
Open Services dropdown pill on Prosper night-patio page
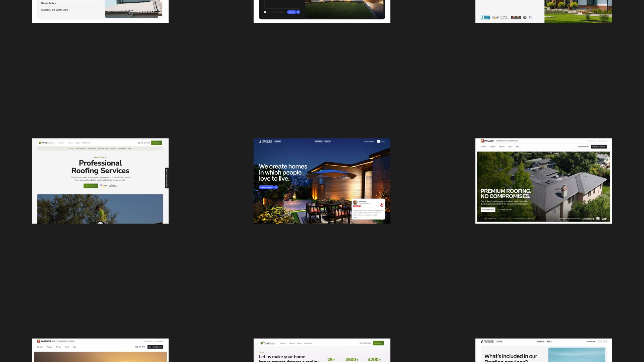pos(319,141)
